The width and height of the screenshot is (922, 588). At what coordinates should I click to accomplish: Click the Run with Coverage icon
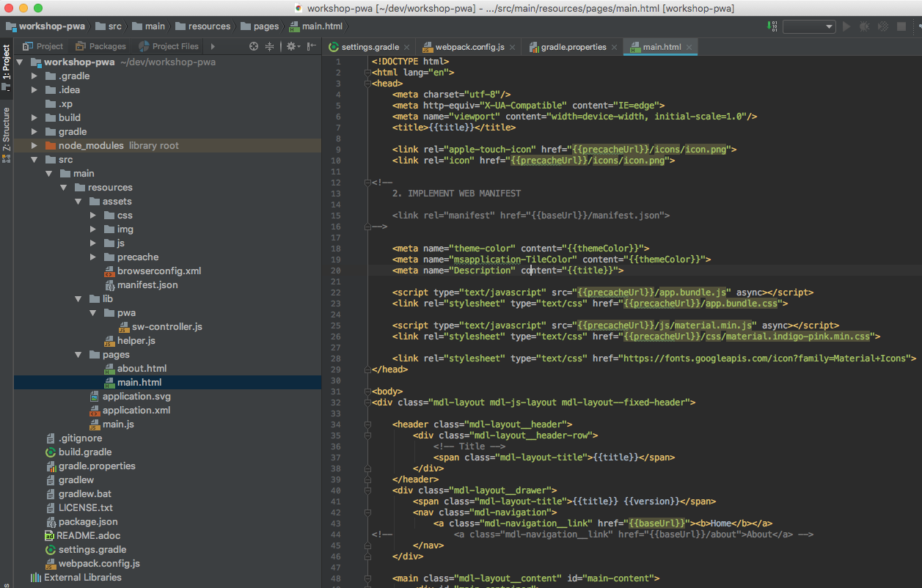(x=883, y=26)
